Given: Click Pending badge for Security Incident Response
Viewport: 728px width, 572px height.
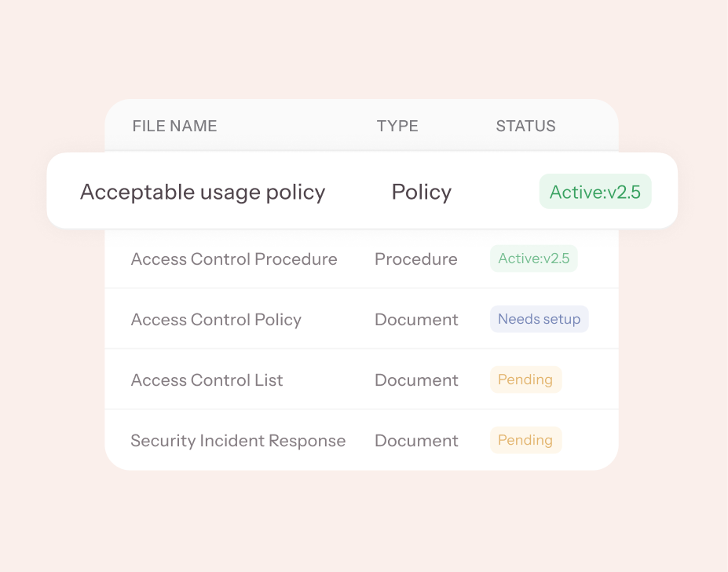Looking at the screenshot, I should click(x=525, y=440).
